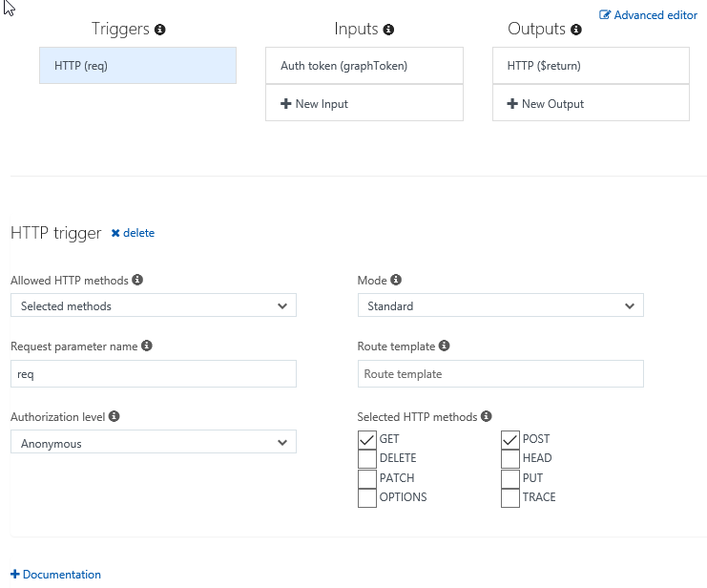Click info icon for Allowed HTTP methods
The image size is (707, 588).
(x=137, y=281)
